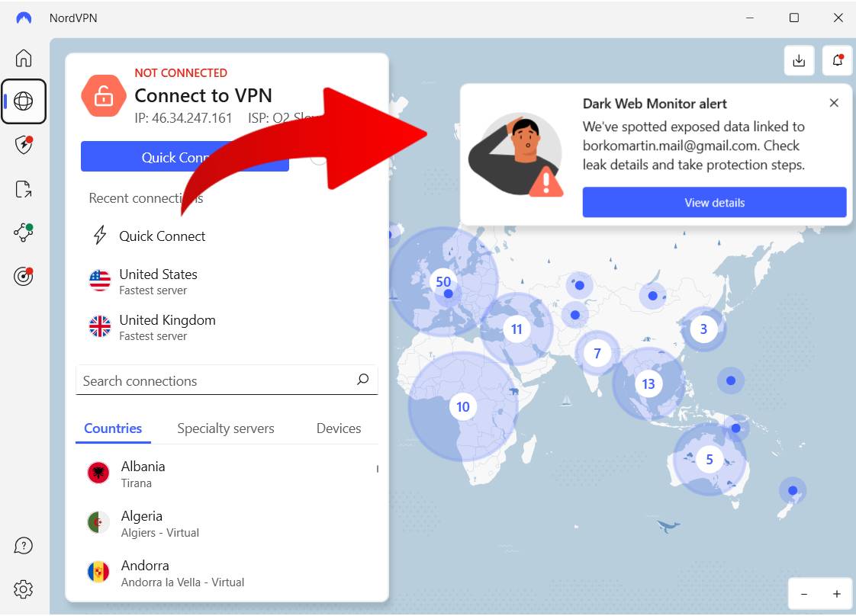The height and width of the screenshot is (616, 856).
Task: Click the Middle East cluster marked 11
Action: click(x=516, y=329)
